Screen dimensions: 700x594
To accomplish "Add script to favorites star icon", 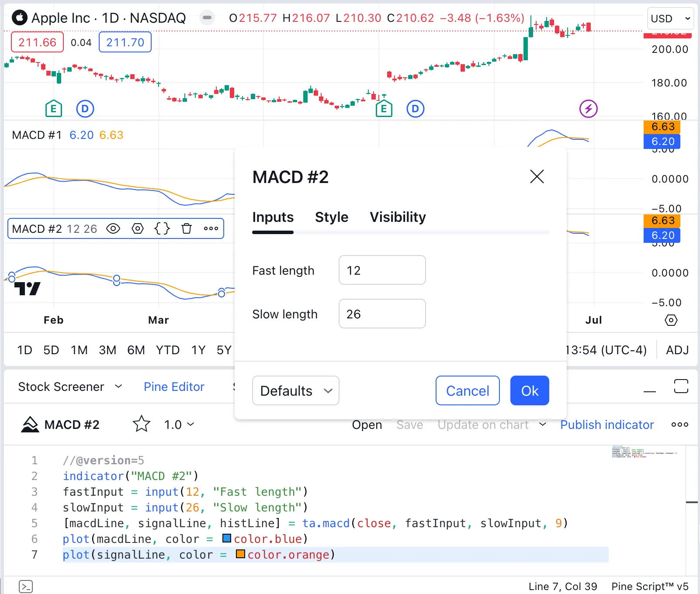I will tap(141, 424).
